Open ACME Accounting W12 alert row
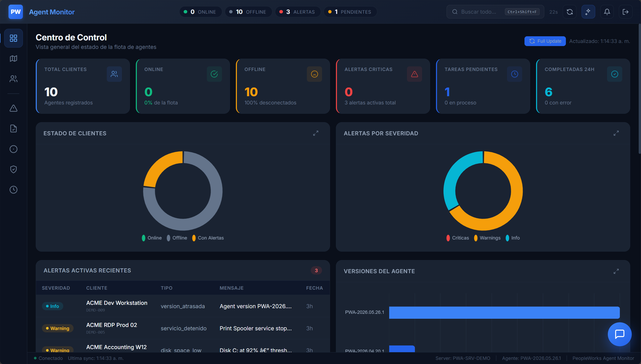Image resolution: width=641 pixels, height=364 pixels. (x=183, y=346)
